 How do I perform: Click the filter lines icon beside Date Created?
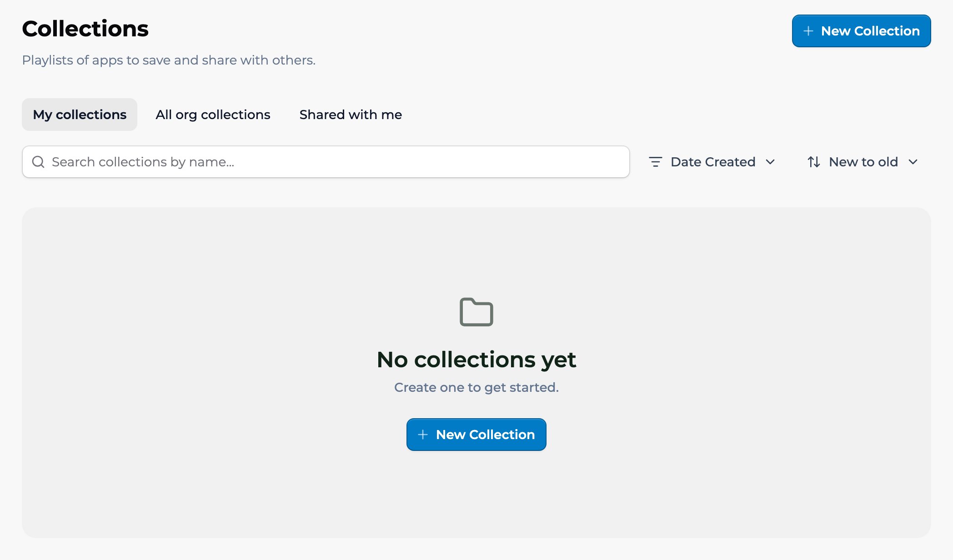655,162
